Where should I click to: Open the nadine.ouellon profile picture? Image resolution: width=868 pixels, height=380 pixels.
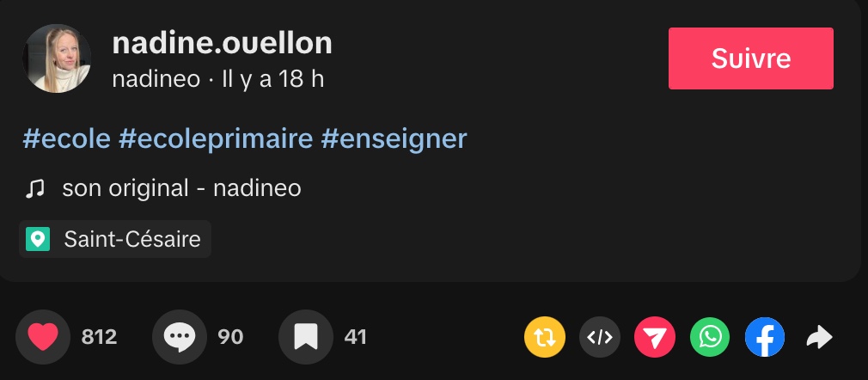57,58
